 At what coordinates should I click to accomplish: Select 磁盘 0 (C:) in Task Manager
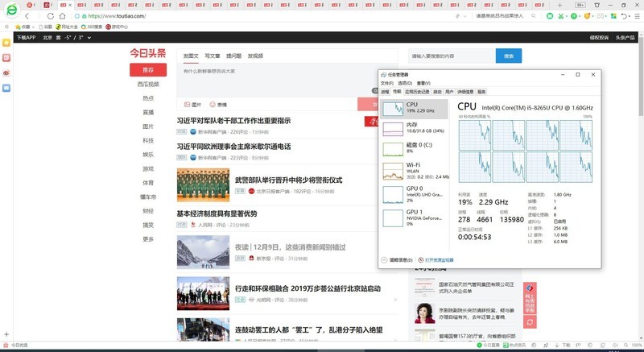414,148
